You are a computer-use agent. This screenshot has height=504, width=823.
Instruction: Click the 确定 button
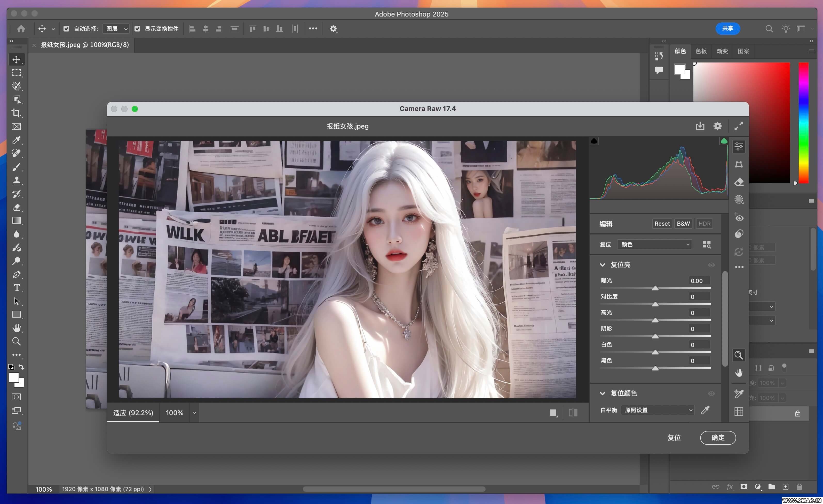tap(718, 438)
